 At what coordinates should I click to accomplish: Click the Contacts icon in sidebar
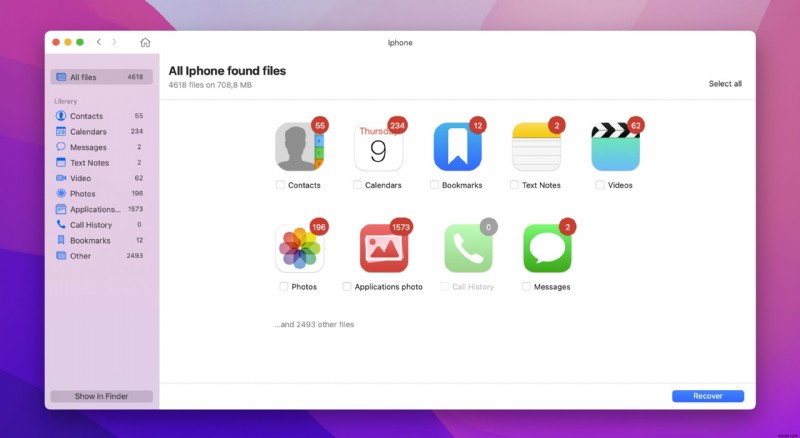tap(61, 116)
